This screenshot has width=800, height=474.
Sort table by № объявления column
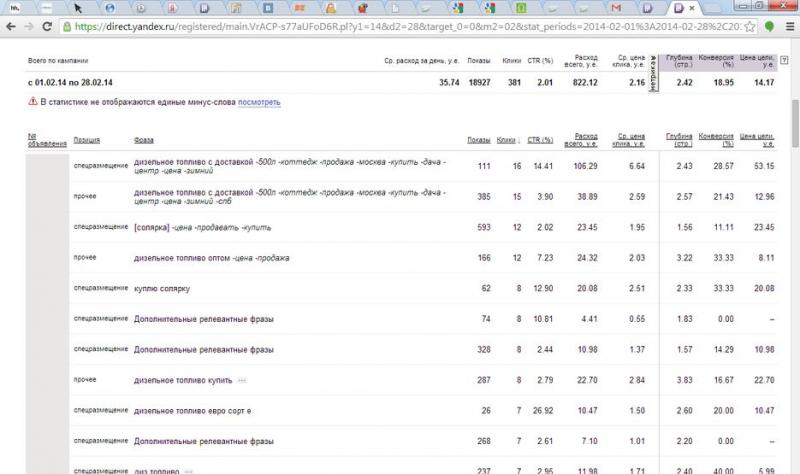47,140
